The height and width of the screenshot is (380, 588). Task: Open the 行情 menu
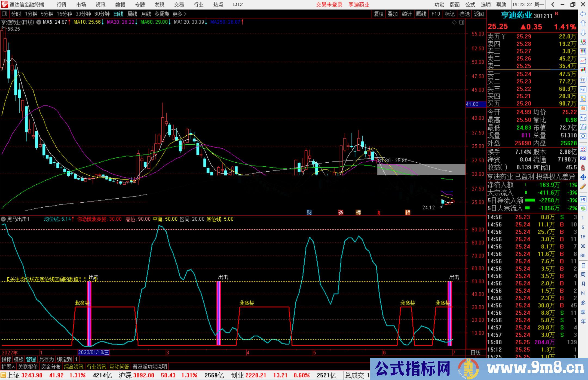coord(62,5)
